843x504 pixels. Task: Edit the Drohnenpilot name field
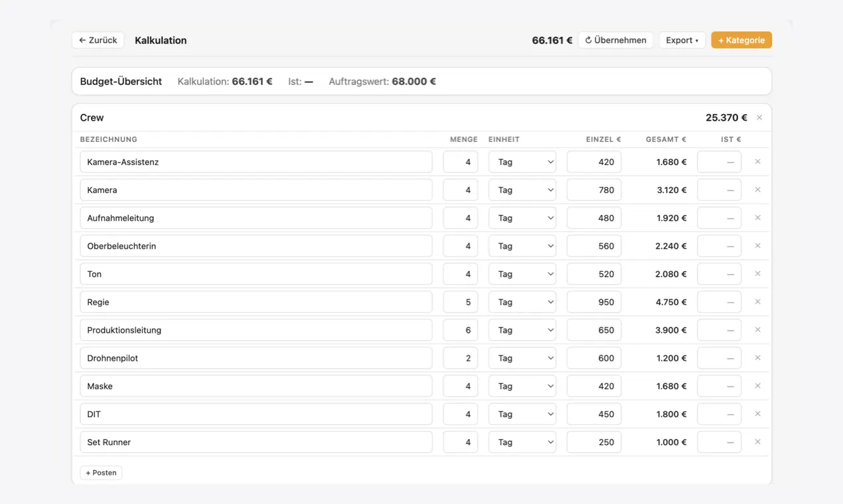pyautogui.click(x=256, y=358)
